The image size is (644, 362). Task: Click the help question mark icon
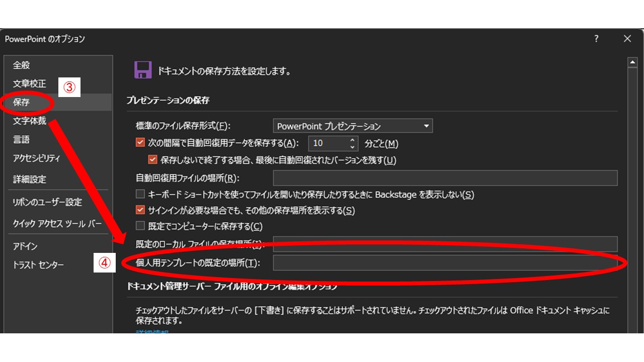(x=596, y=39)
